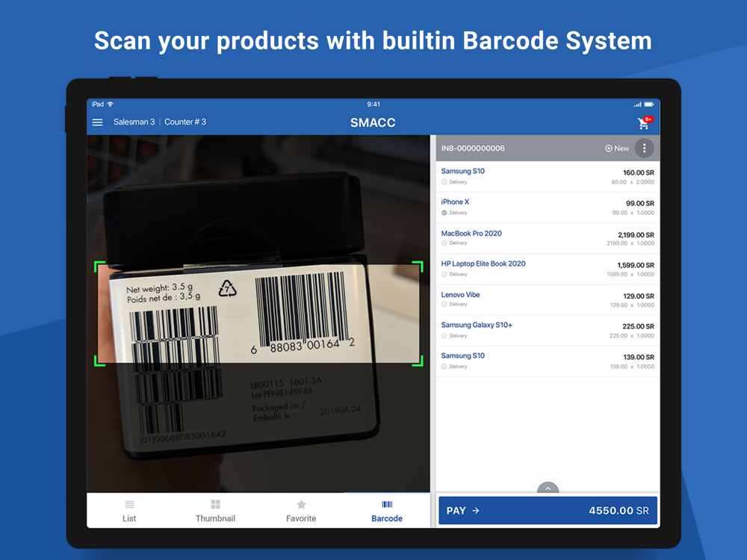Toggle Delivery on Samsung S10 160.00 SR
Screen dimensions: 747x560
coord(444,182)
